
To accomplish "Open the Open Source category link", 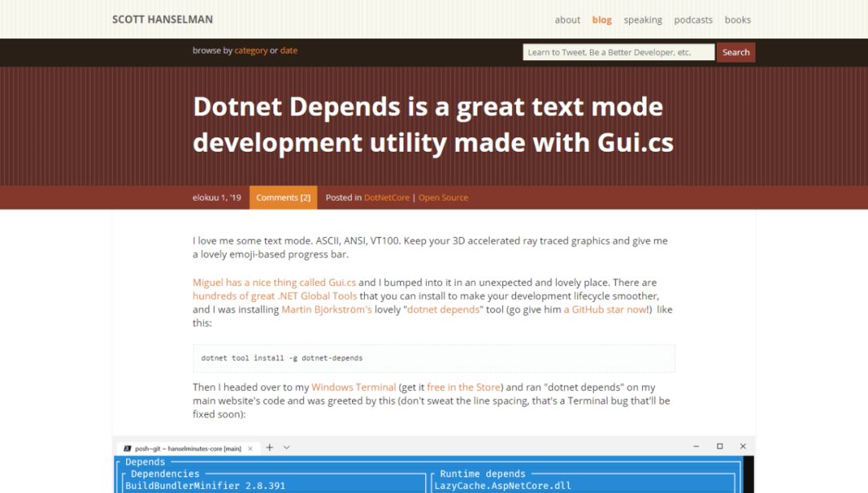I will coord(443,198).
